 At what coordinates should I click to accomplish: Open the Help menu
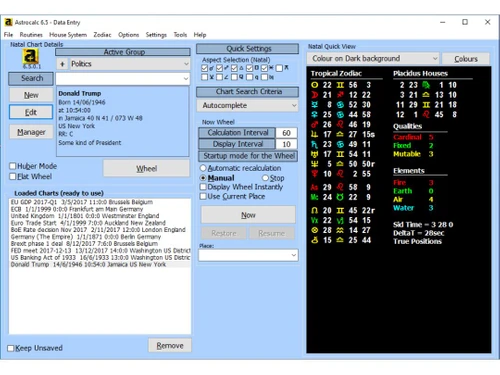(200, 35)
